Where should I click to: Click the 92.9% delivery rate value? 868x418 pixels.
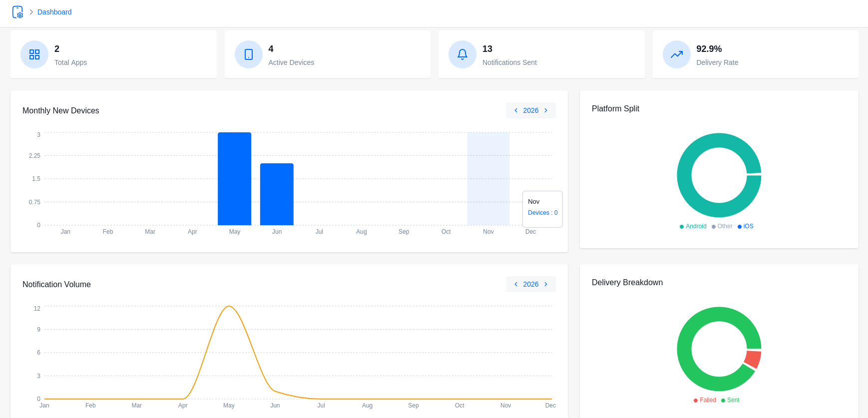tap(709, 49)
